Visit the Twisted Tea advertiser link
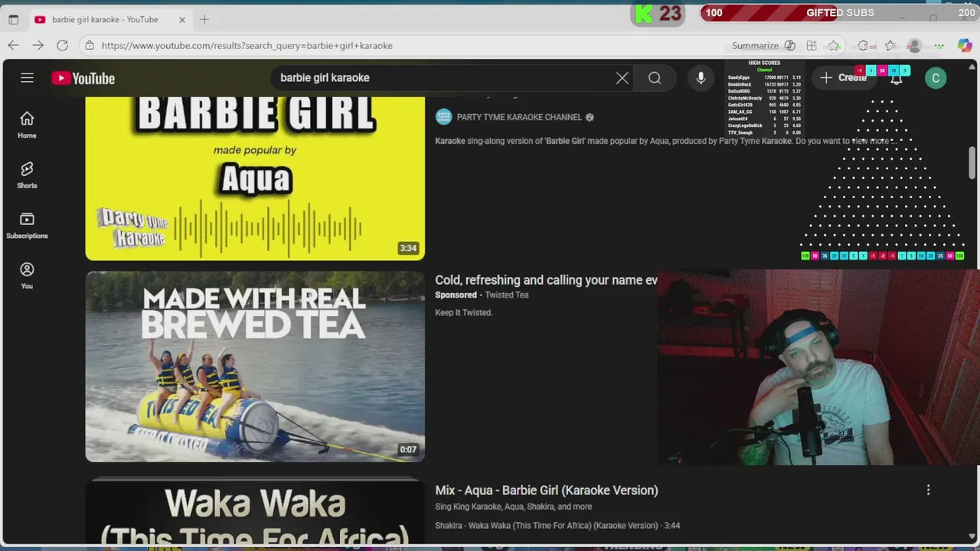The width and height of the screenshot is (980, 551). (506, 295)
